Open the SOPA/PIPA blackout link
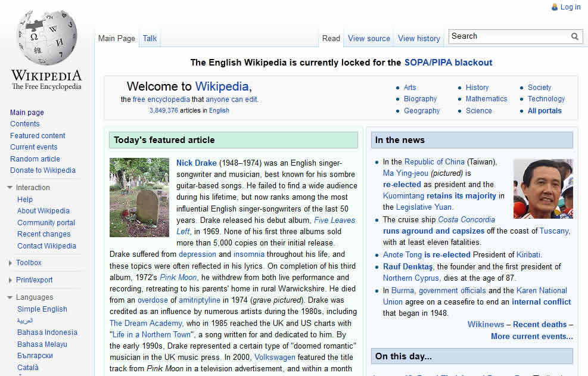This screenshot has width=588, height=376. pos(448,63)
